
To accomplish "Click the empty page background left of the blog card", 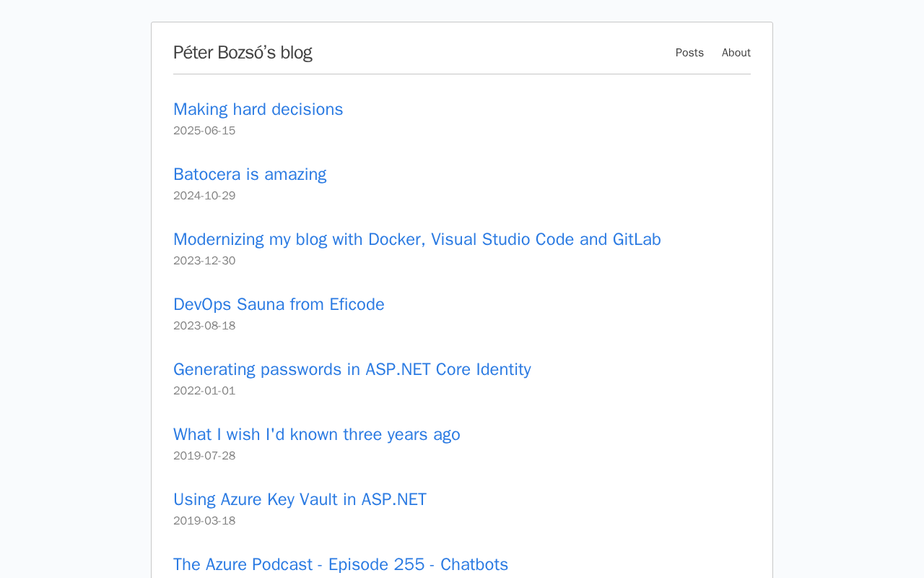I will 72,289.
